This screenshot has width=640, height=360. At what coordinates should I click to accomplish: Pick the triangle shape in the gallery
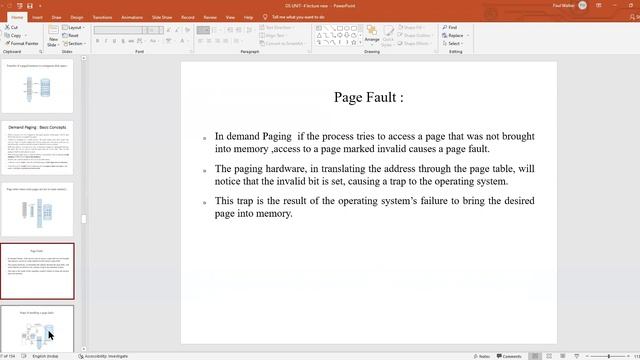point(319,36)
